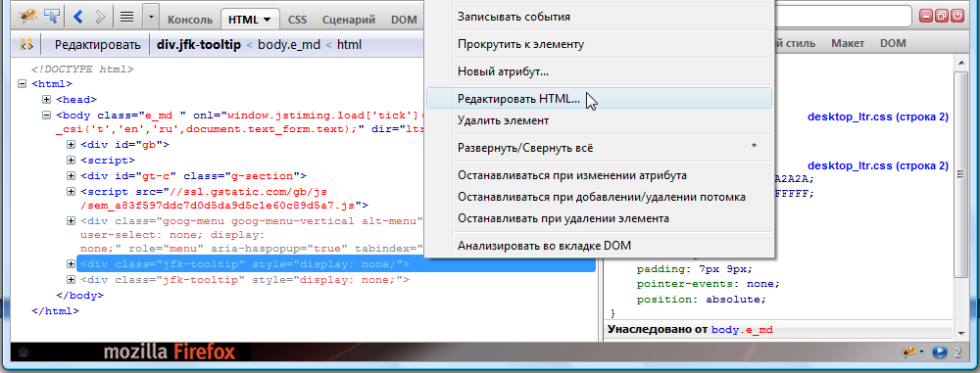Click the gray X icon at bottom-left

[x=24, y=353]
